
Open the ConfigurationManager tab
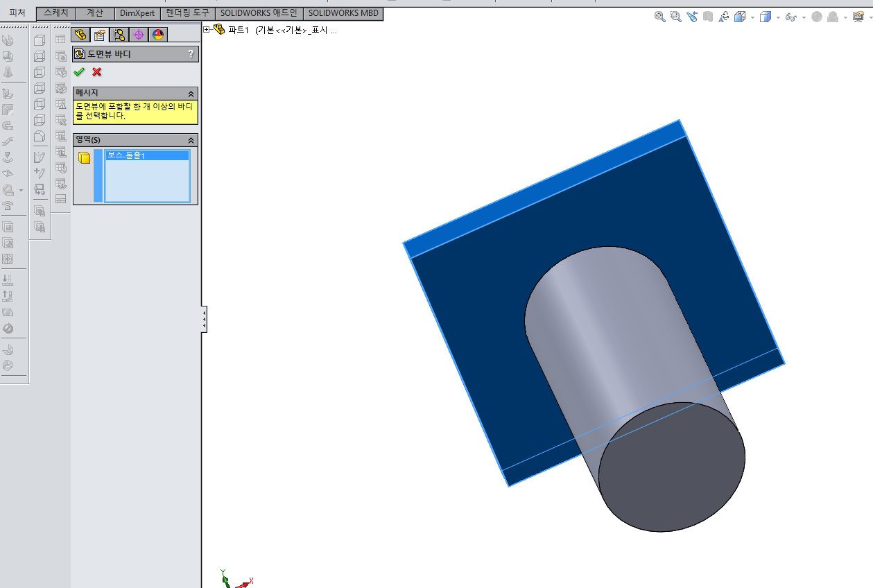pyautogui.click(x=119, y=35)
